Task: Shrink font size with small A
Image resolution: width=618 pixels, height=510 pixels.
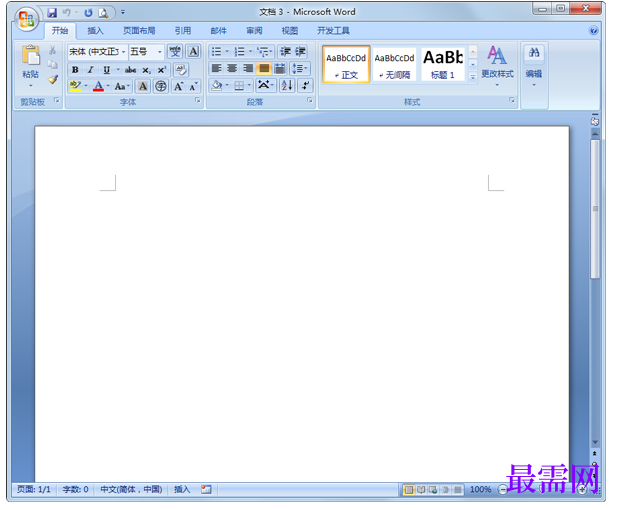Action: (x=193, y=86)
